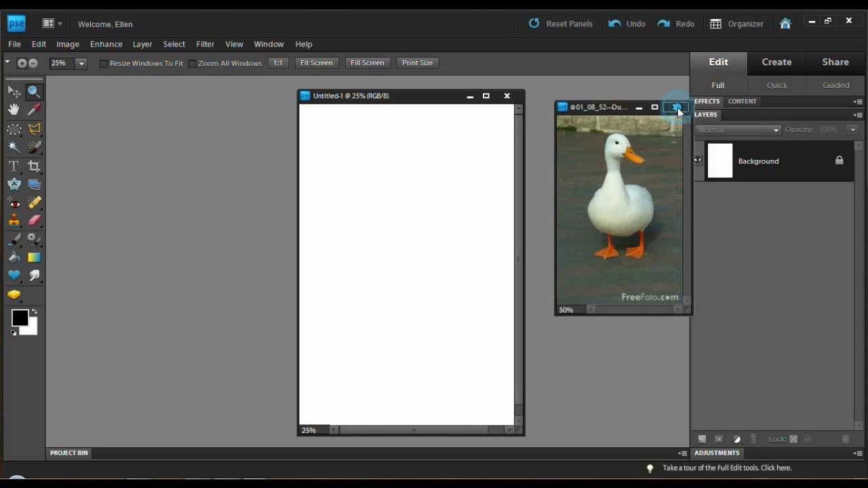The image size is (868, 488).
Task: Select the Type tool
Action: click(14, 166)
